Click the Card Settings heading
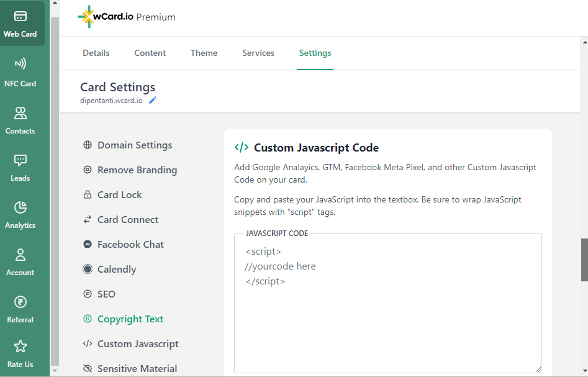 117,87
